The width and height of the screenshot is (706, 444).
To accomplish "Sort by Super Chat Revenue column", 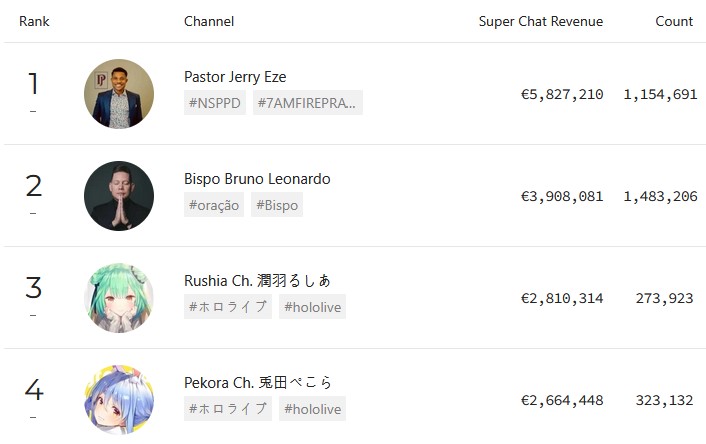I will point(540,21).
